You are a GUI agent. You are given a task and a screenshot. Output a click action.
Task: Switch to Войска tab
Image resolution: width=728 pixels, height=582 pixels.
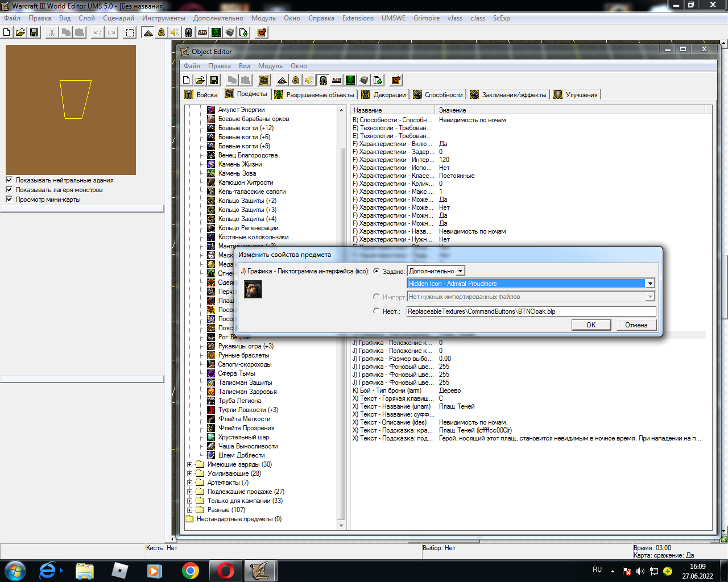click(x=201, y=94)
